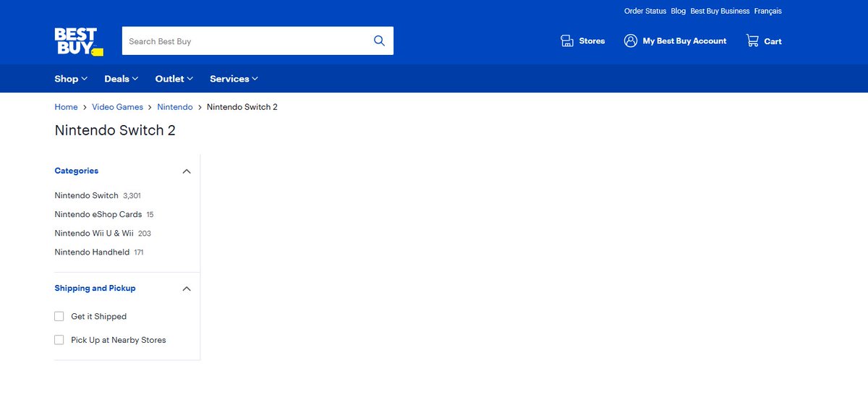Go to Best Buy Business
Image resolution: width=868 pixels, height=413 pixels.
coord(720,11)
